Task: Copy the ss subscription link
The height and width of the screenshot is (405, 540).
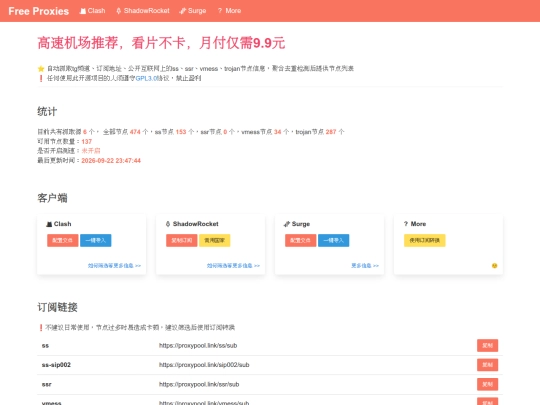Action: tap(487, 345)
